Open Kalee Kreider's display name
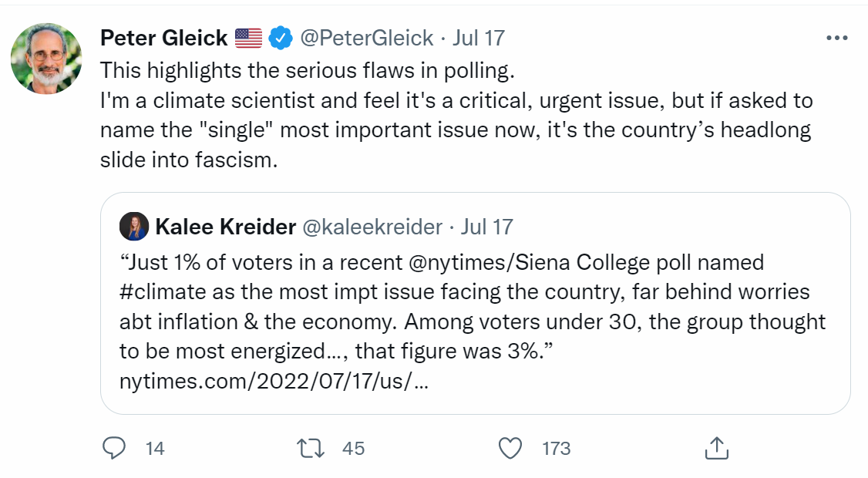Screen dimensions: 868x478 point(226,227)
